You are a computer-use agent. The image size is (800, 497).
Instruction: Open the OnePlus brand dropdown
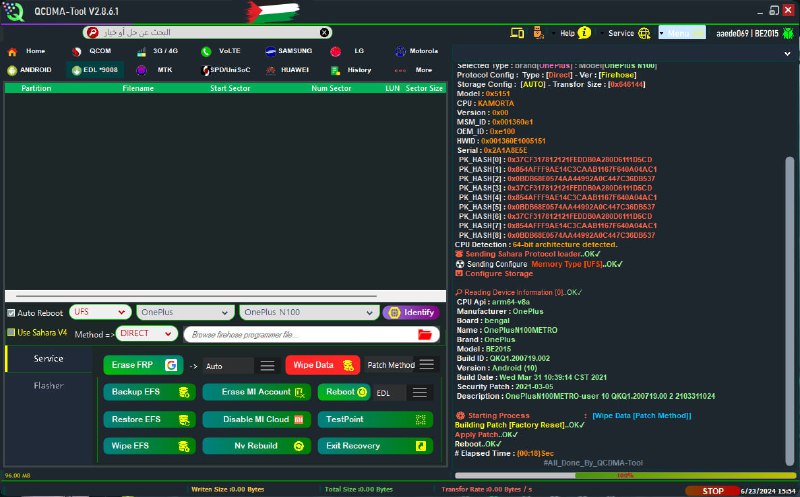(x=185, y=312)
